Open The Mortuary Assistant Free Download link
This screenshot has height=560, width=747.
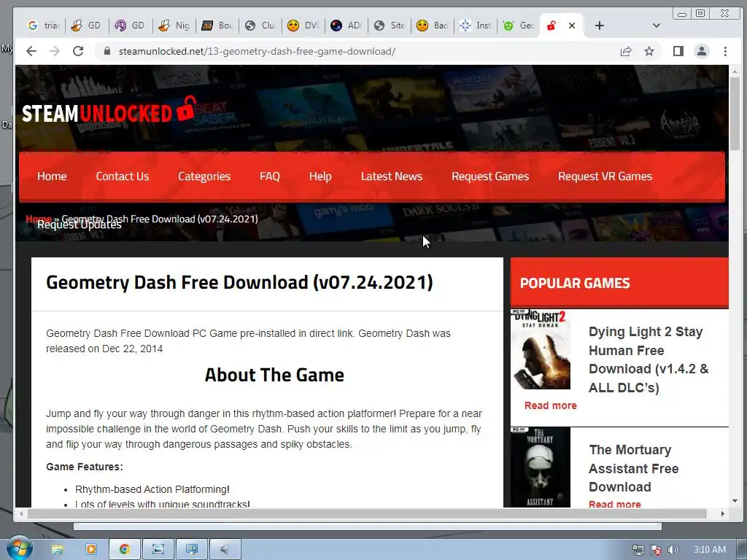pyautogui.click(x=634, y=468)
